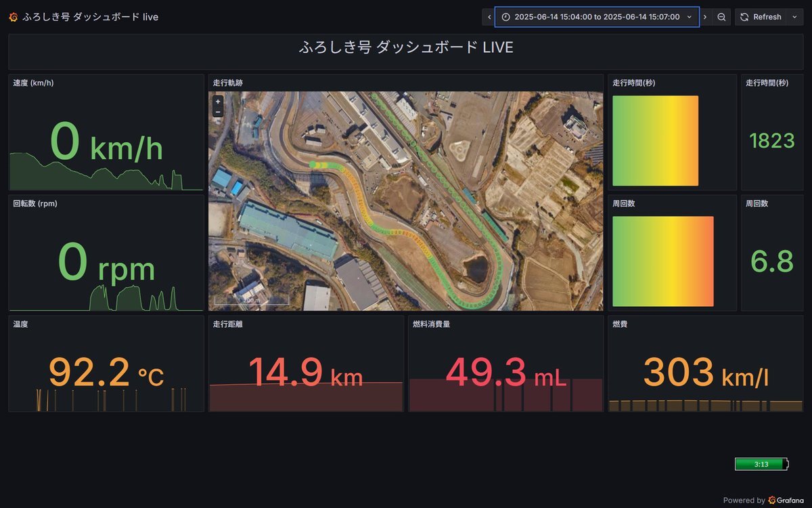Open the 速度 (km/h) panel title
812x508 pixels.
click(33, 83)
